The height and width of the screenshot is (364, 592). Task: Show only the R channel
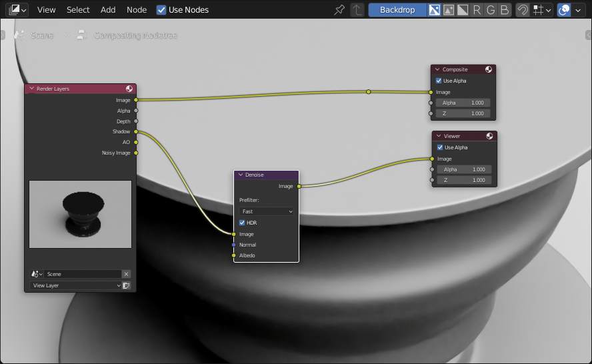point(477,10)
